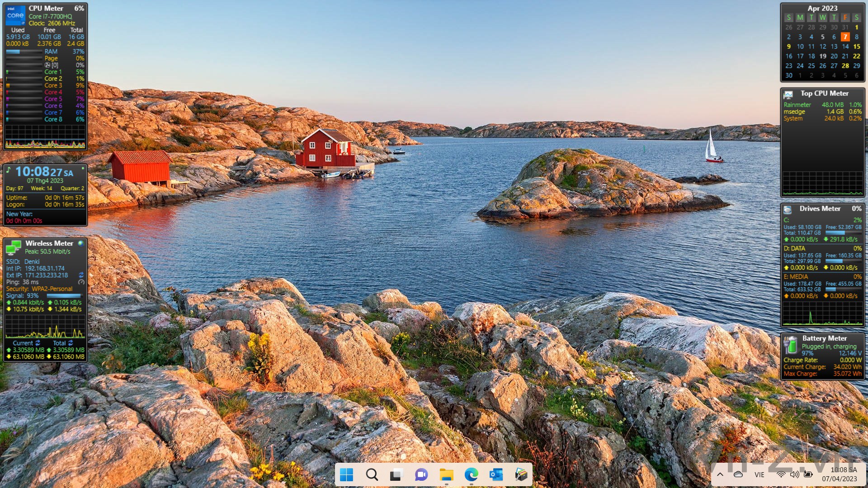
Task: Click the Drives Meter activity graph
Action: pyautogui.click(x=822, y=313)
